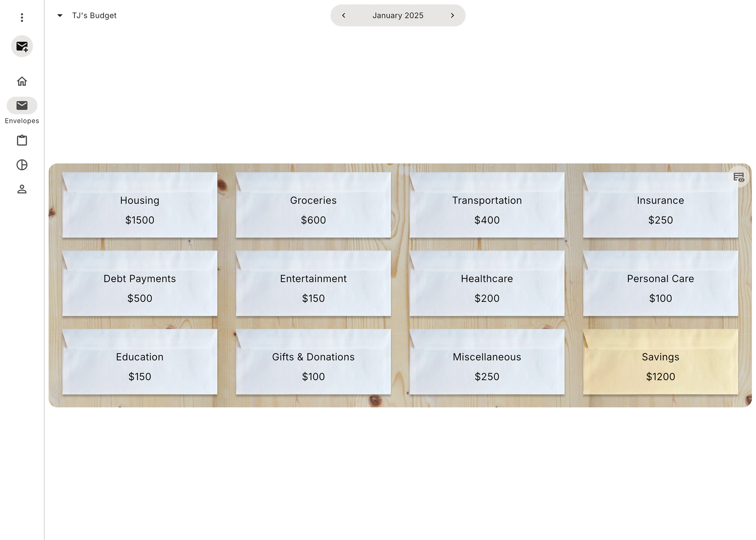Screen dimensions: 756x540
Task: Click the January 2025 month selector
Action: 398,15
